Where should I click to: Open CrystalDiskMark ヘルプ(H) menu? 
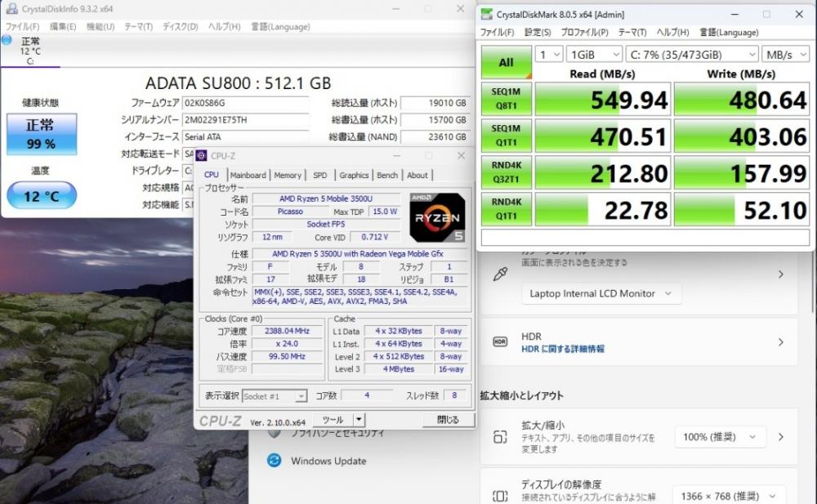tap(672, 33)
